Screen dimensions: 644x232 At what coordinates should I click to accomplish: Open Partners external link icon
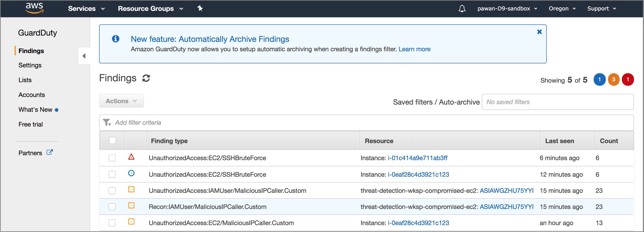[49, 153]
